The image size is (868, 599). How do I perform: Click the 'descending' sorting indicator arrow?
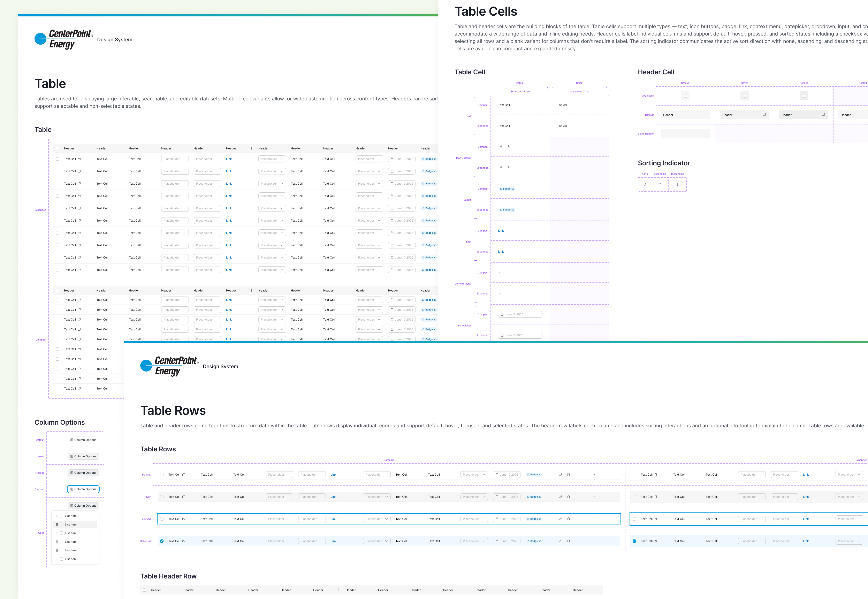(677, 184)
